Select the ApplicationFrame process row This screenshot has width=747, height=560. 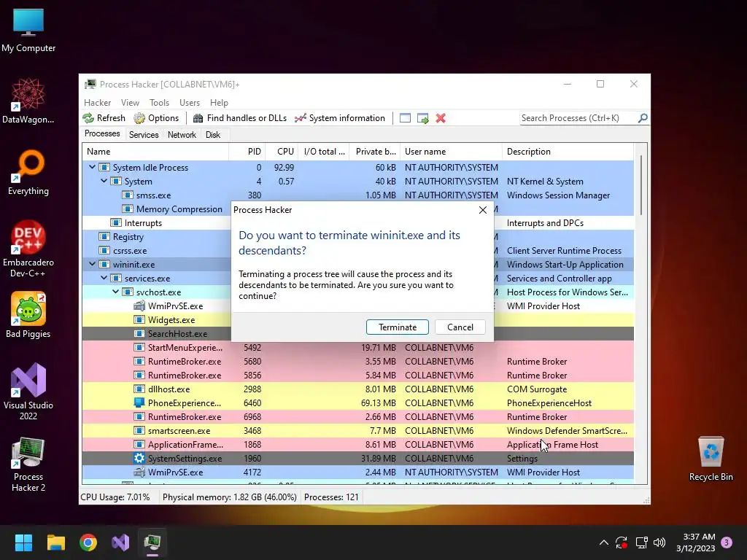(x=357, y=444)
